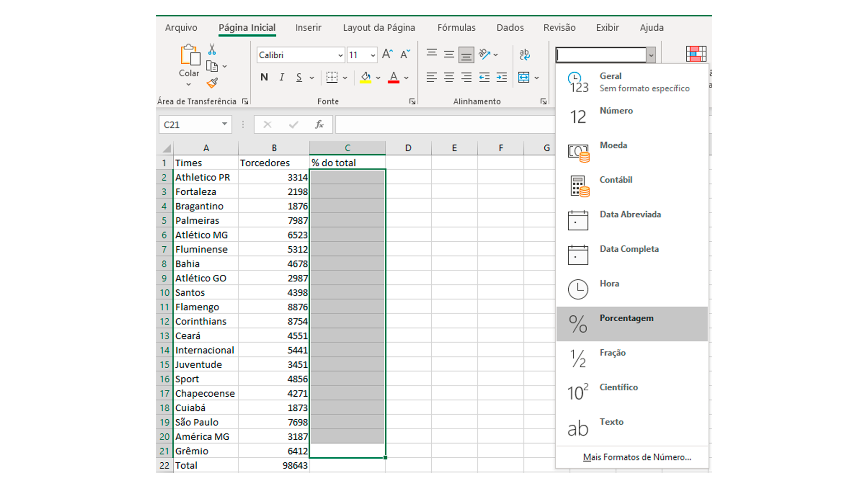Switch to the Dados ribbon tab
The width and height of the screenshot is (868, 488).
(x=509, y=28)
